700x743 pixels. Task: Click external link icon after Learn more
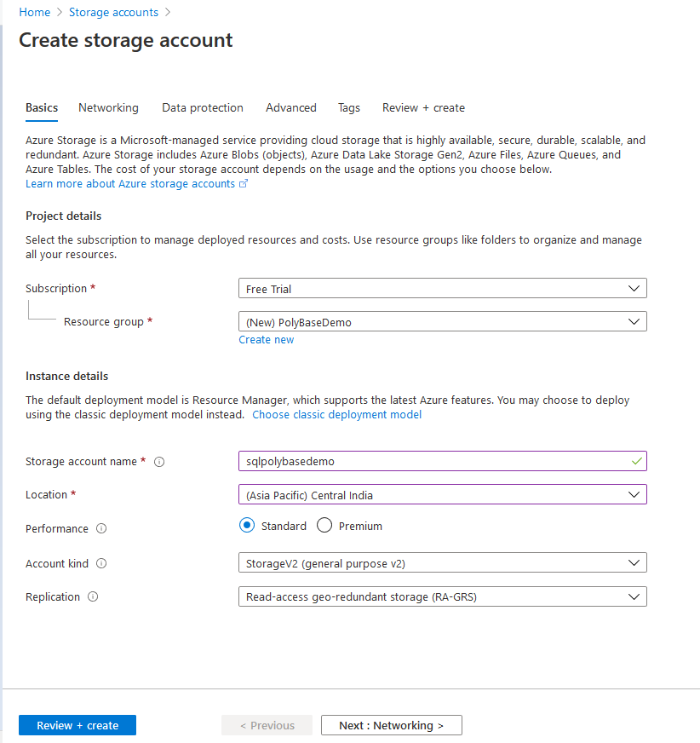(x=244, y=184)
